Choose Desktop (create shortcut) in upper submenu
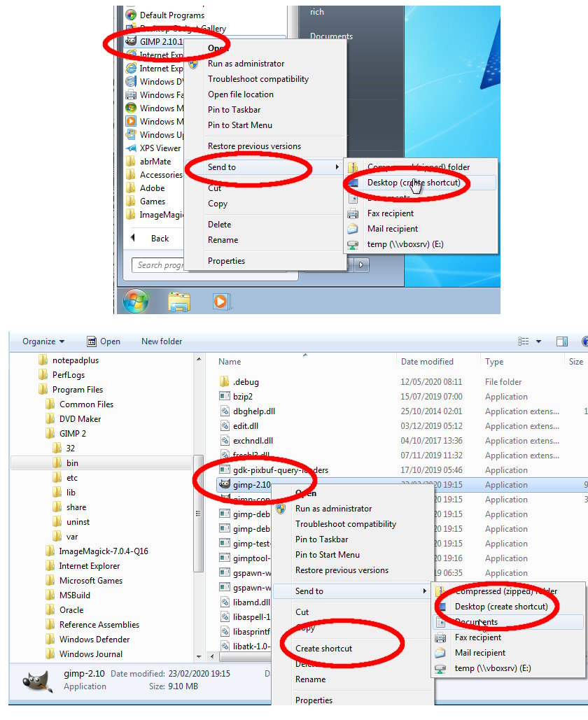The height and width of the screenshot is (720, 588). tap(414, 183)
